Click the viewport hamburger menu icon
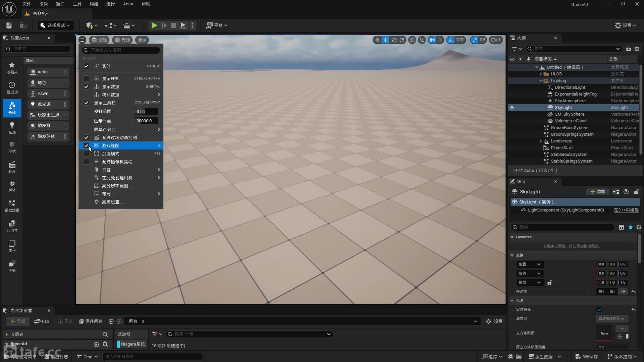The height and width of the screenshot is (362, 644). coord(82,40)
